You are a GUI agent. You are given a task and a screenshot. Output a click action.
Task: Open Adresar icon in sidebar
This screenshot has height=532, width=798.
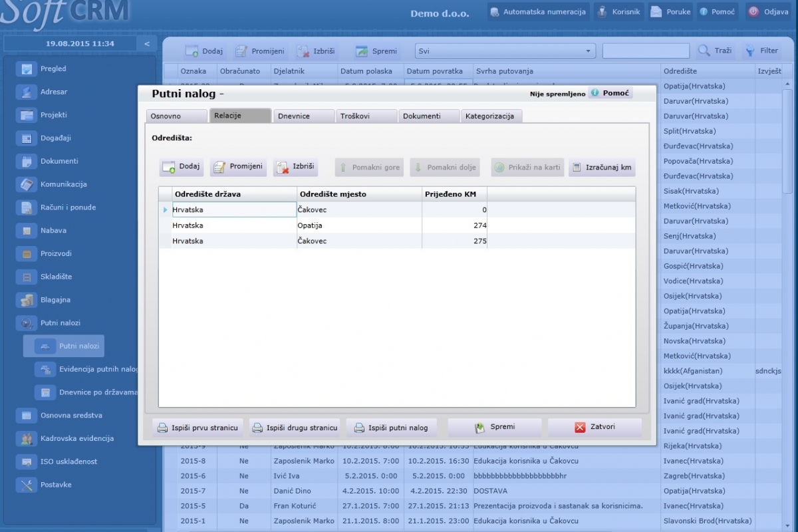(27, 92)
